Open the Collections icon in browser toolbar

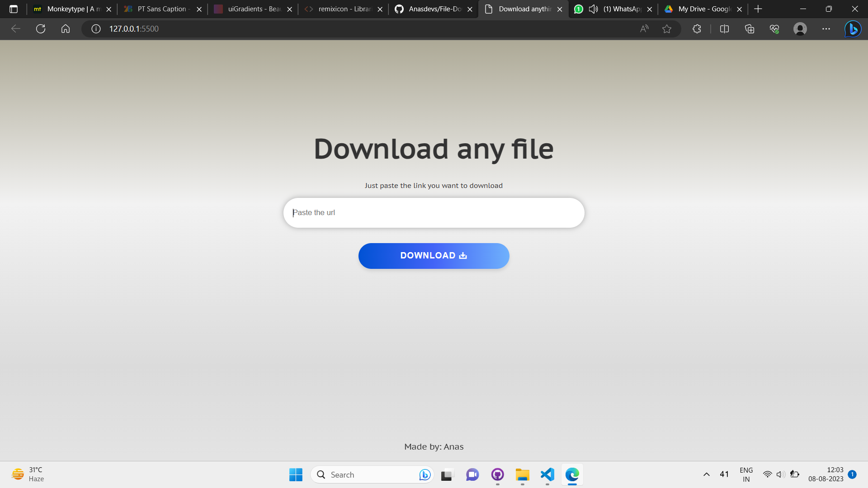click(749, 29)
